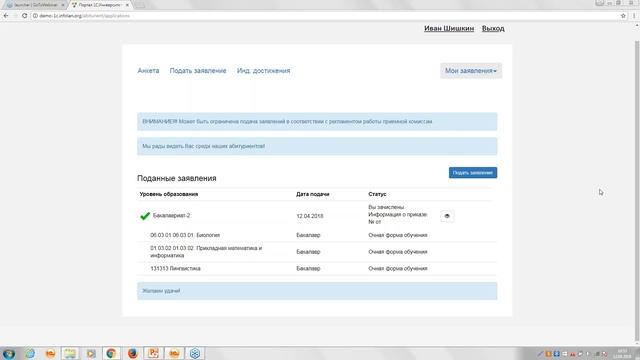This screenshot has height=360, width=640.
Task: Open the blue hexagon taskbar app
Action: pos(195,353)
